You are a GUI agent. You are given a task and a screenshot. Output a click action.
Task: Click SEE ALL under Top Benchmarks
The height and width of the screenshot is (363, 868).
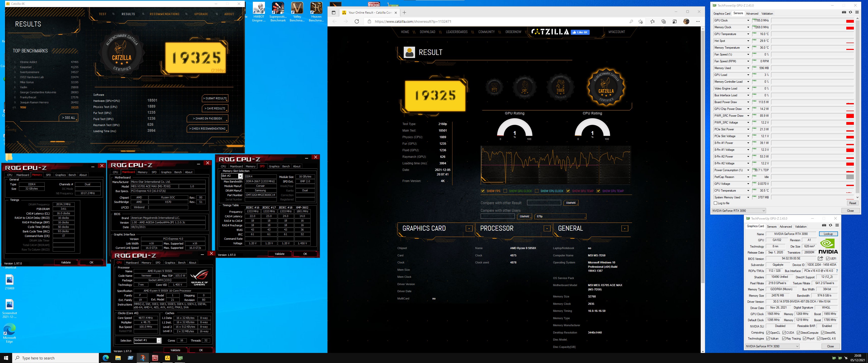coord(68,117)
